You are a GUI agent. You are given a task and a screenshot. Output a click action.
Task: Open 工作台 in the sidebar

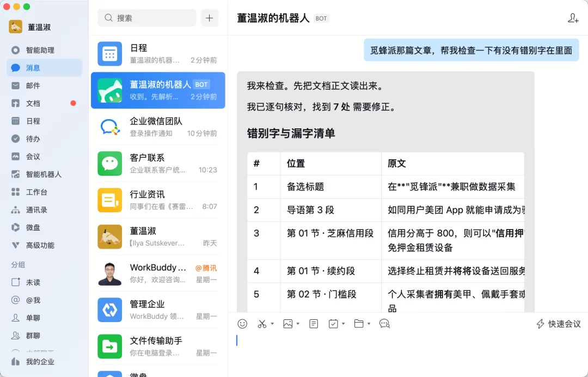(44, 192)
